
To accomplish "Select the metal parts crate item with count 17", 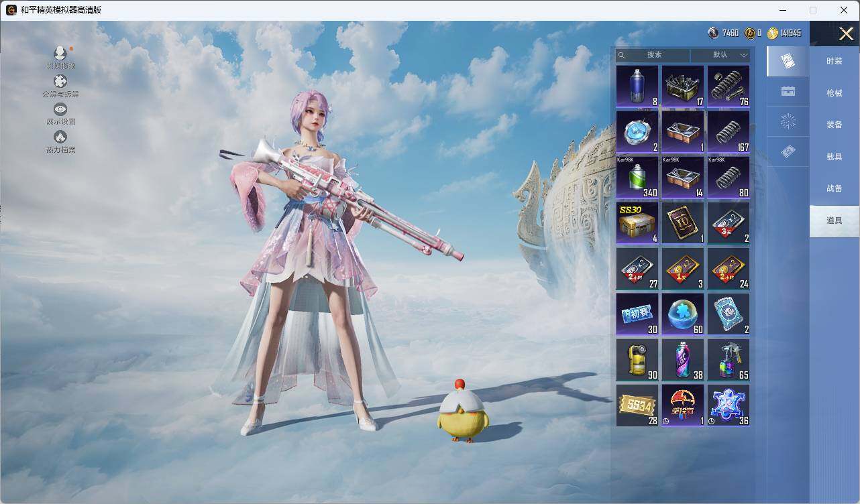I will [x=683, y=86].
